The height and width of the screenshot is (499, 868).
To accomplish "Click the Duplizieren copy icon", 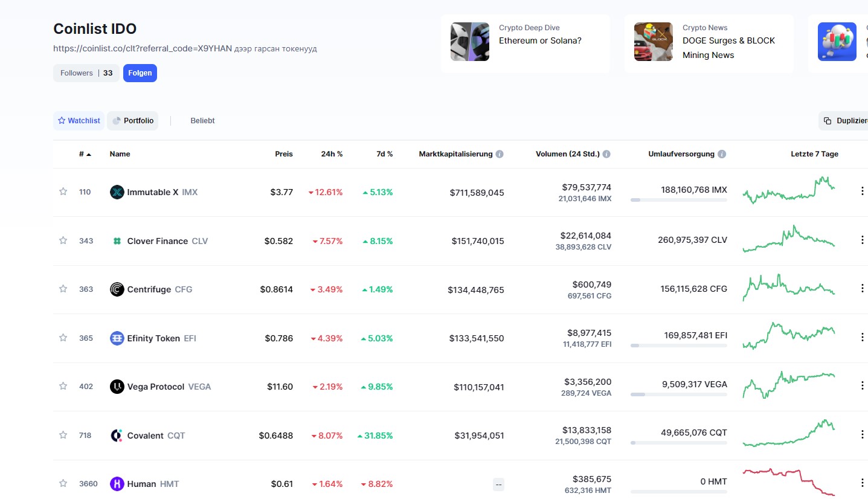I will (828, 121).
